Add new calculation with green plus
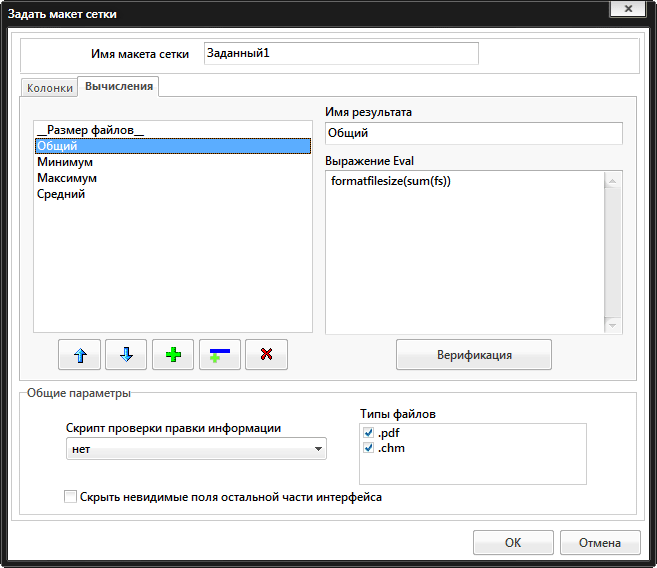 click(173, 354)
